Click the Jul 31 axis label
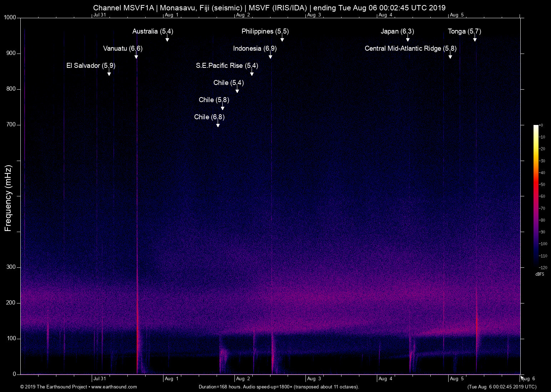This screenshot has height=392, width=551. (100, 378)
